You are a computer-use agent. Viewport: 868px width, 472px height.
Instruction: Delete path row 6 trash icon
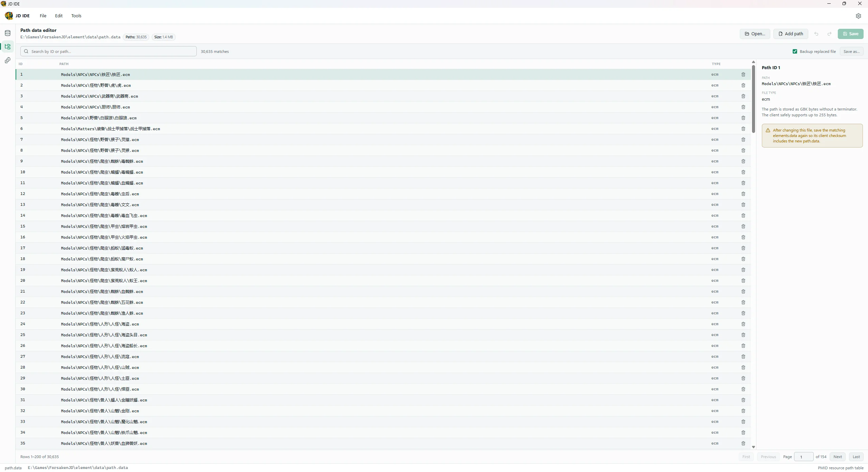click(743, 129)
